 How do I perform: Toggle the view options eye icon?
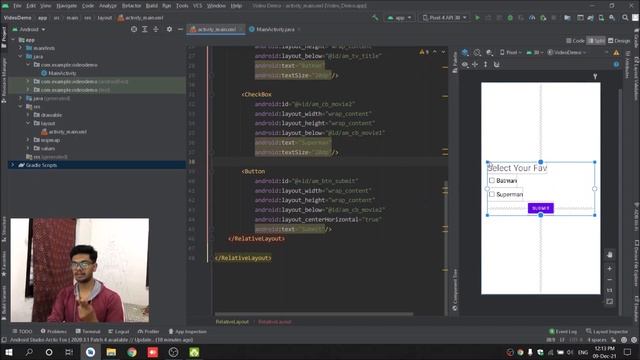[465, 64]
